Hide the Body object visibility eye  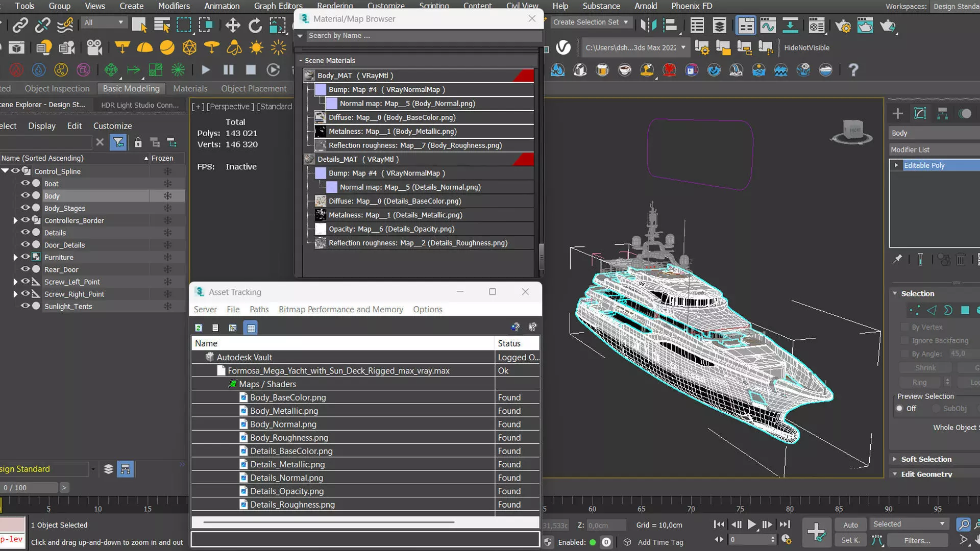[24, 195]
